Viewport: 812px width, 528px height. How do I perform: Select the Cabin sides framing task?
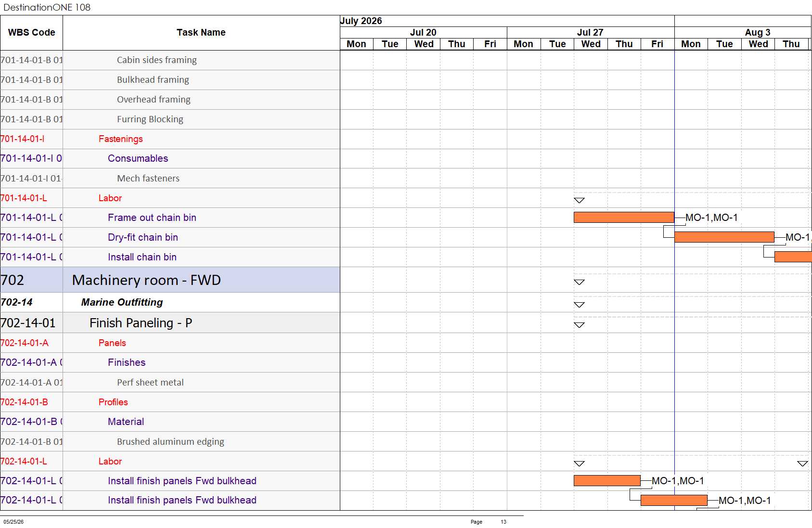157,60
